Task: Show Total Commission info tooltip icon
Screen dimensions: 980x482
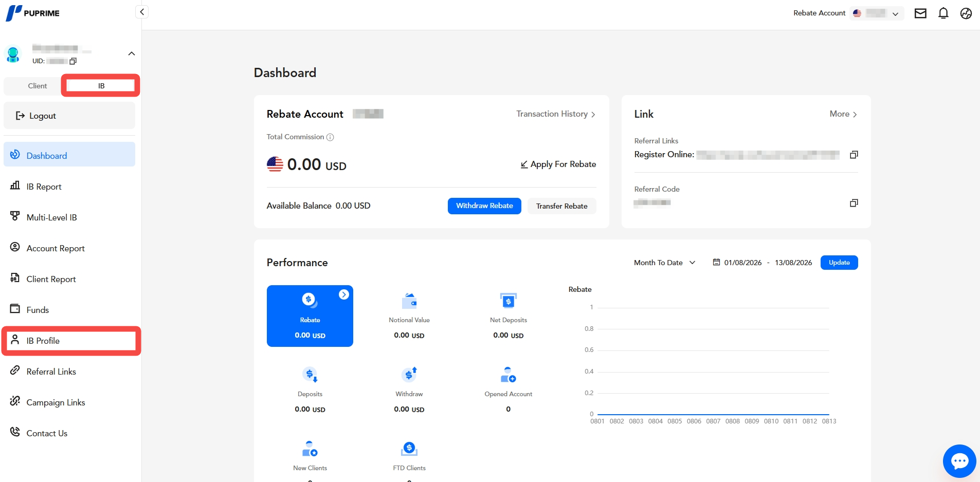Action: coord(330,137)
